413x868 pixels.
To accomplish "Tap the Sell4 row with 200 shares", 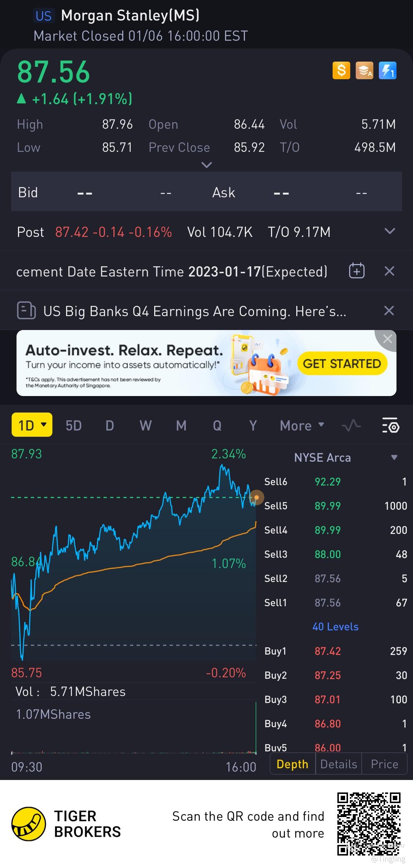I will (336, 530).
